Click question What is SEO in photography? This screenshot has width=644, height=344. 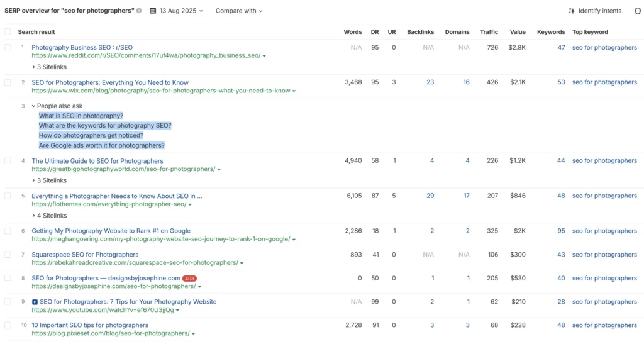[x=81, y=116]
